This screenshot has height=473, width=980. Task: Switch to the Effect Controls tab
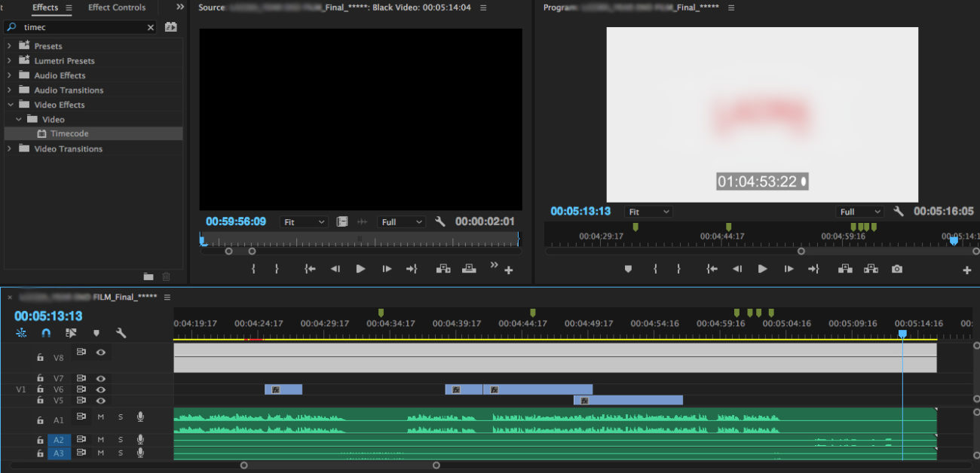pos(117,8)
